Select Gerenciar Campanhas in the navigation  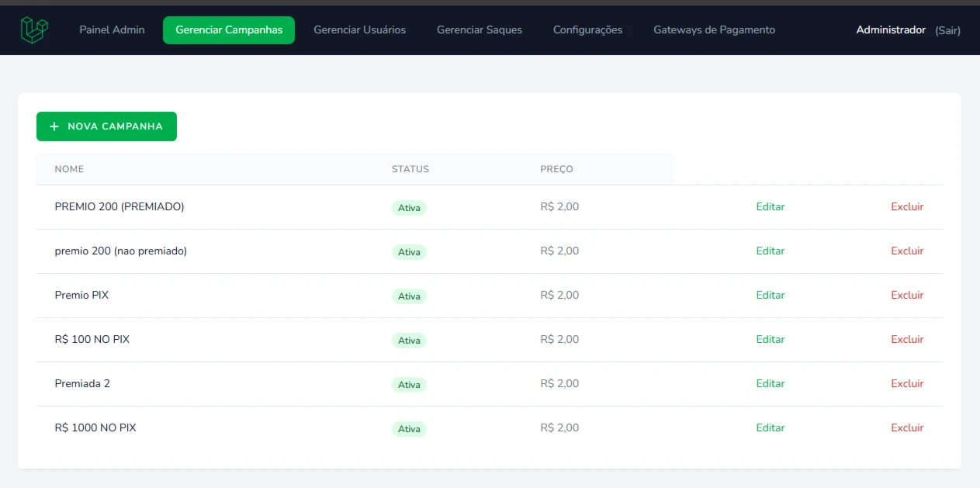(x=228, y=29)
